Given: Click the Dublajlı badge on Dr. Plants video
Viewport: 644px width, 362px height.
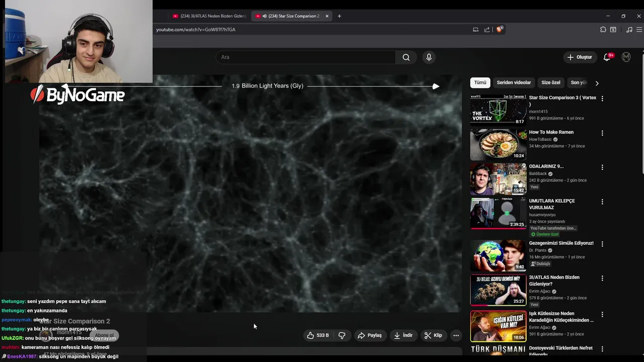Looking at the screenshot, I should click(541, 263).
